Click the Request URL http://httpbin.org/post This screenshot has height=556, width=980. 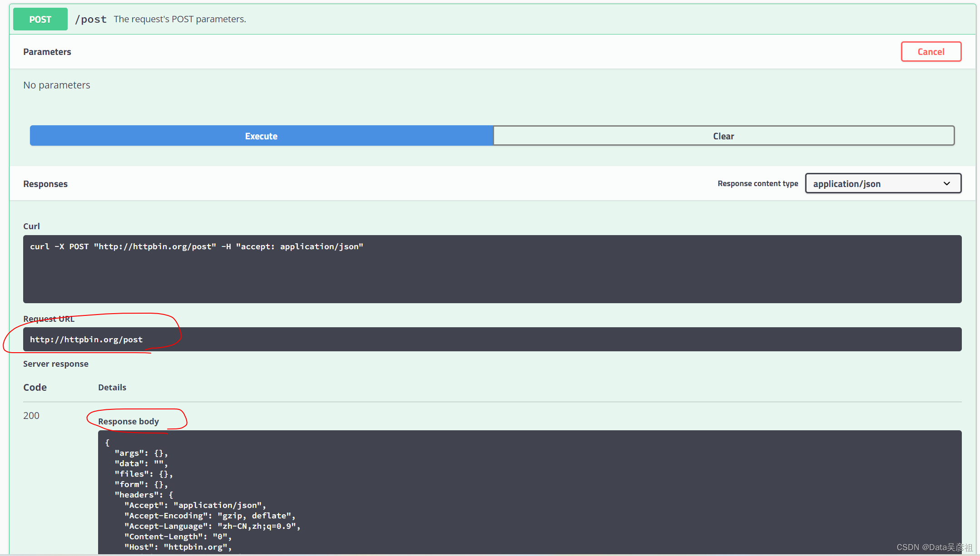coord(86,340)
